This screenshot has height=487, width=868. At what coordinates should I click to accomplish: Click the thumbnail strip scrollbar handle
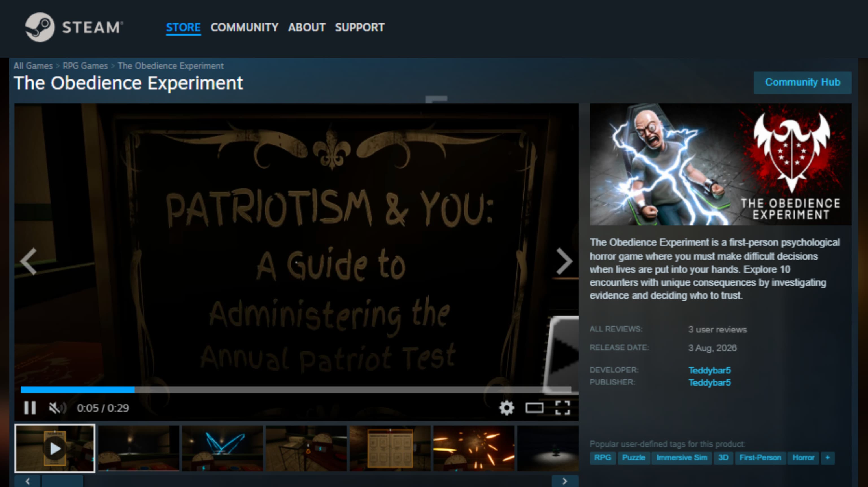coord(62,481)
